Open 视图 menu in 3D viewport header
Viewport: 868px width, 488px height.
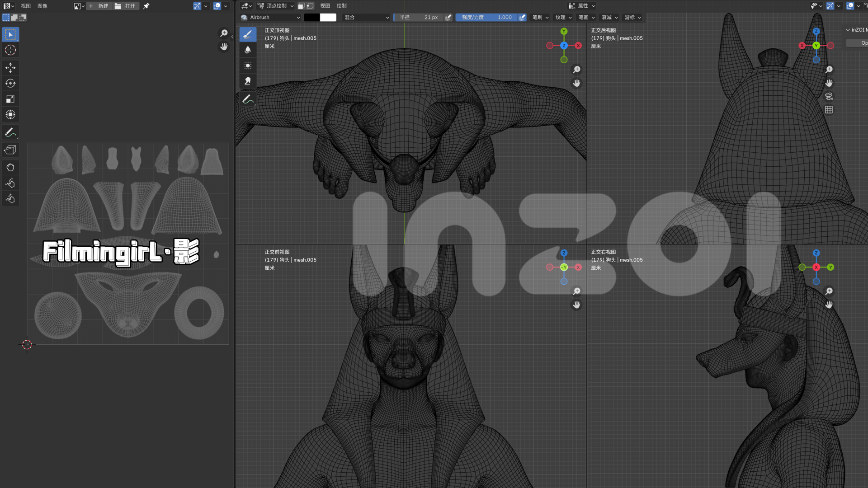tap(325, 6)
